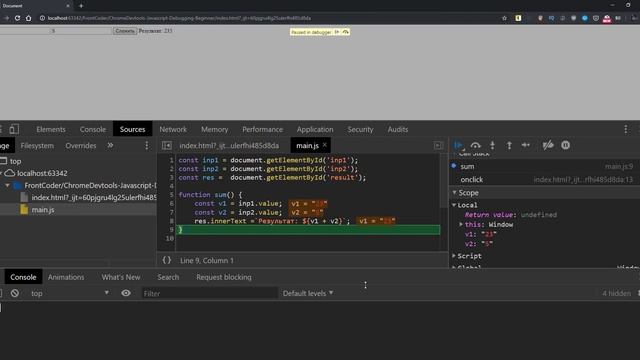Go to browser home page
640x360 pixels.
tap(28, 18)
